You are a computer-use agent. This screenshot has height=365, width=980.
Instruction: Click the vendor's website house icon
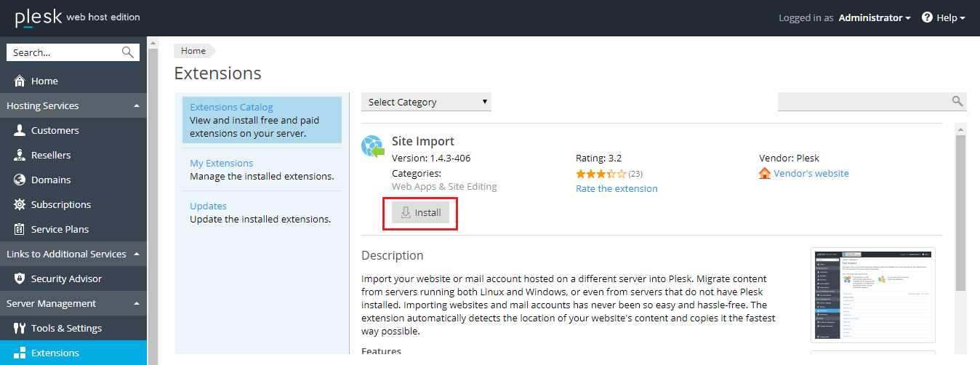(x=765, y=173)
